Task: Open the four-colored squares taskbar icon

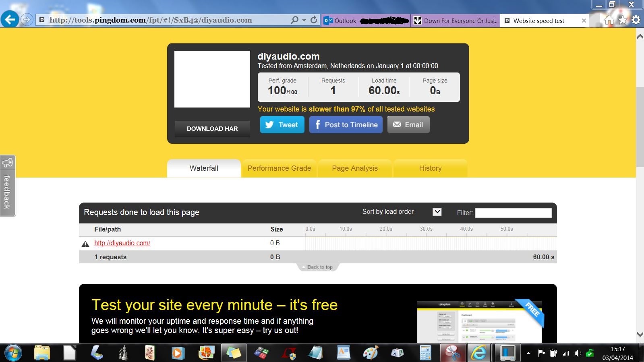Action: (261, 353)
